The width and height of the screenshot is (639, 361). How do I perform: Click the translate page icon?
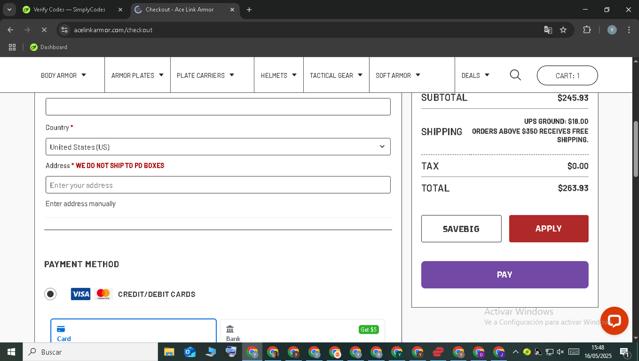[x=548, y=30]
